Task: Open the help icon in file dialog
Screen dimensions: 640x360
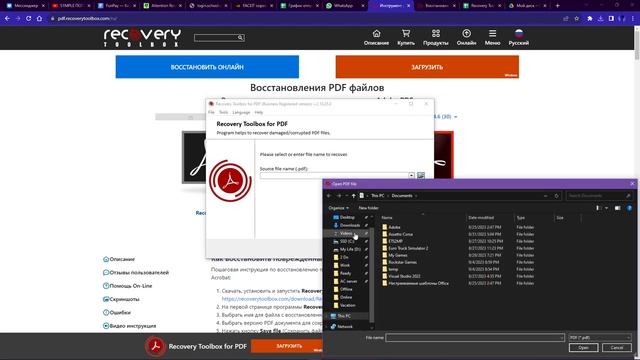Action: [x=629, y=208]
